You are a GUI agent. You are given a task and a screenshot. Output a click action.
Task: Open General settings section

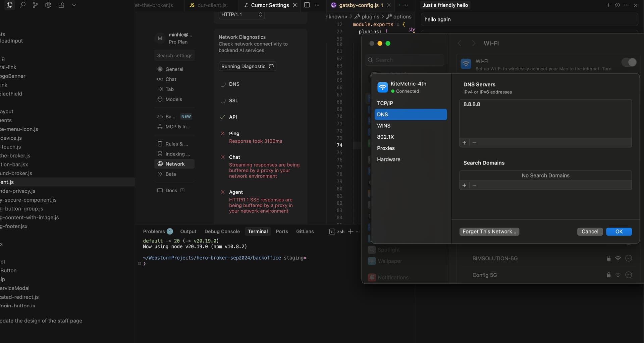pyautogui.click(x=174, y=69)
